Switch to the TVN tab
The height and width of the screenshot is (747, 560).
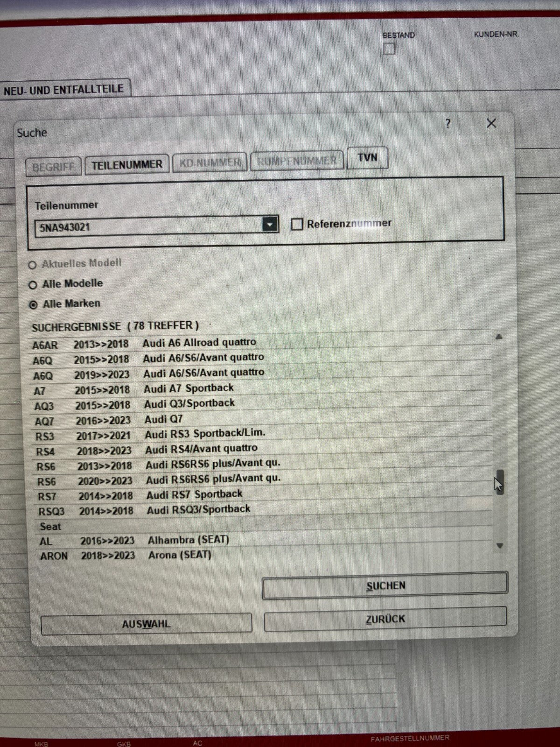coord(367,158)
